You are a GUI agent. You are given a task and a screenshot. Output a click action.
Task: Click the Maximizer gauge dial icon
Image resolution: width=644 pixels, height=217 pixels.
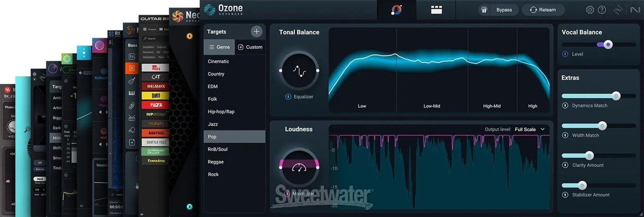(299, 167)
